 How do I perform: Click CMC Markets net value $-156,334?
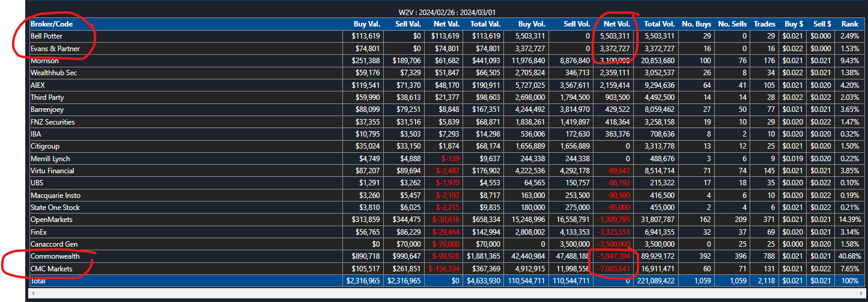click(x=443, y=268)
